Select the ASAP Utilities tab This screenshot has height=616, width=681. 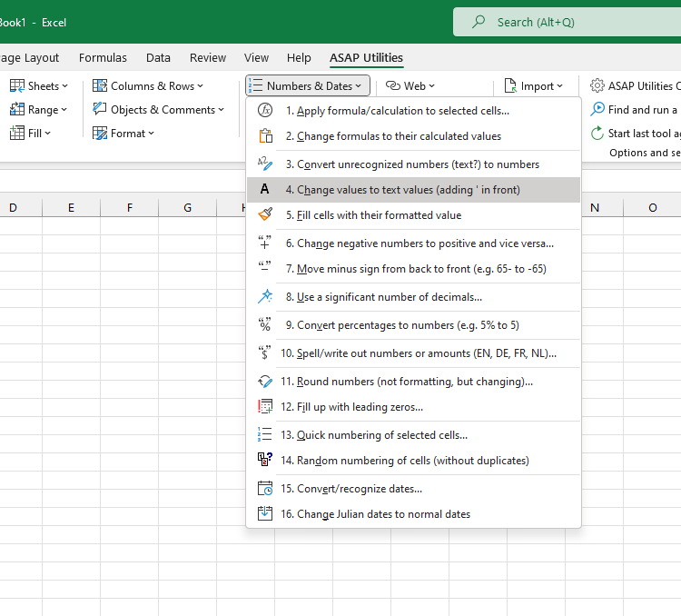click(x=366, y=57)
